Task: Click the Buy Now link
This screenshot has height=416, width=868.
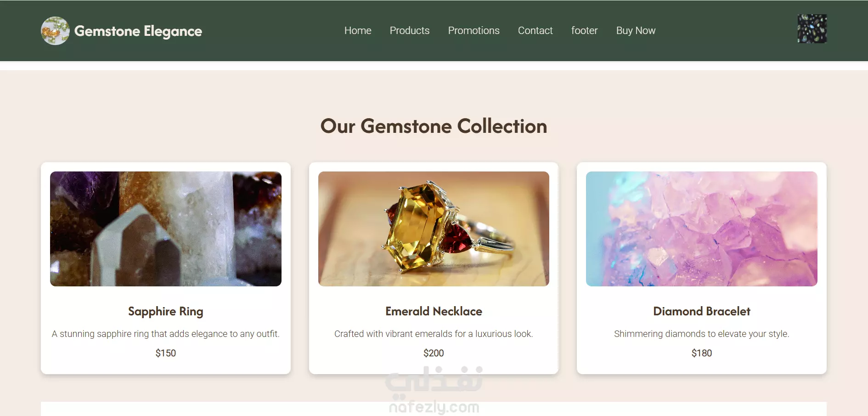Action: (636, 30)
